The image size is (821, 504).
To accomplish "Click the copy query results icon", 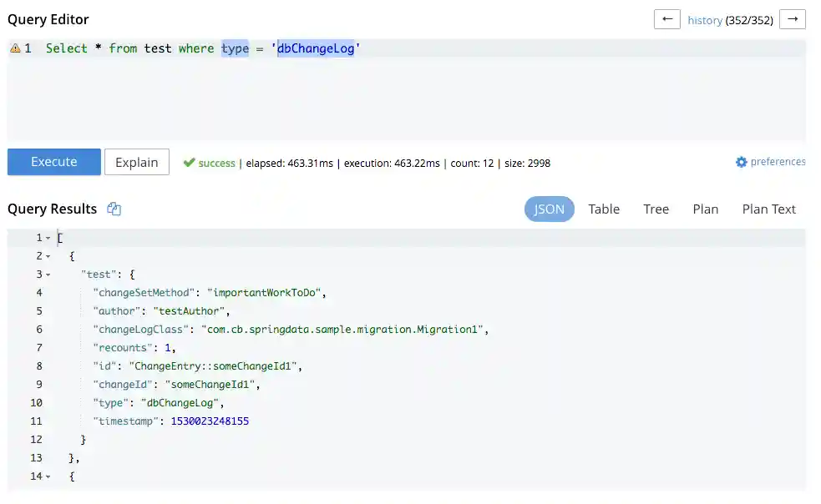I will tap(114, 209).
